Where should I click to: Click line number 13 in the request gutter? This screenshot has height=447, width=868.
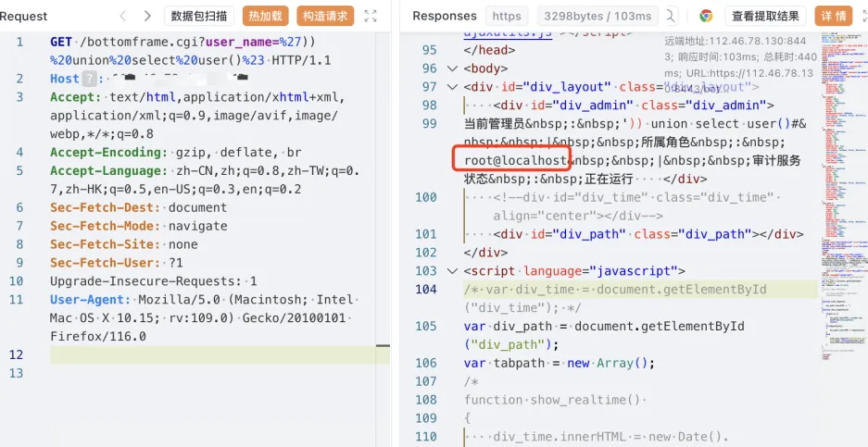click(16, 373)
